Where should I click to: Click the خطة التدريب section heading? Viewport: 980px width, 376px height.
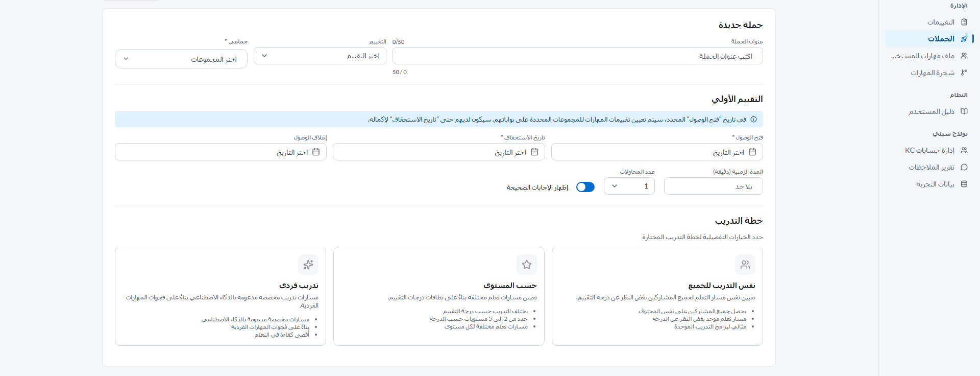pos(739,221)
